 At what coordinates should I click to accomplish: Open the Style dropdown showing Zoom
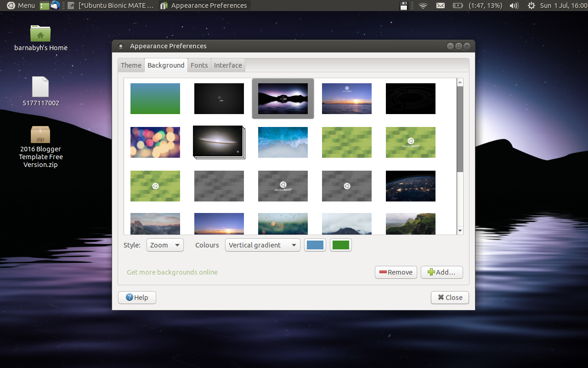[165, 245]
